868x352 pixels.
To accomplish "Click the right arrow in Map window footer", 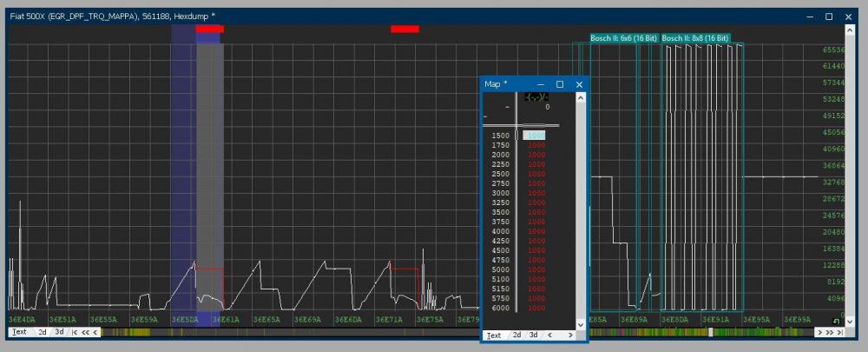I will pos(570,335).
